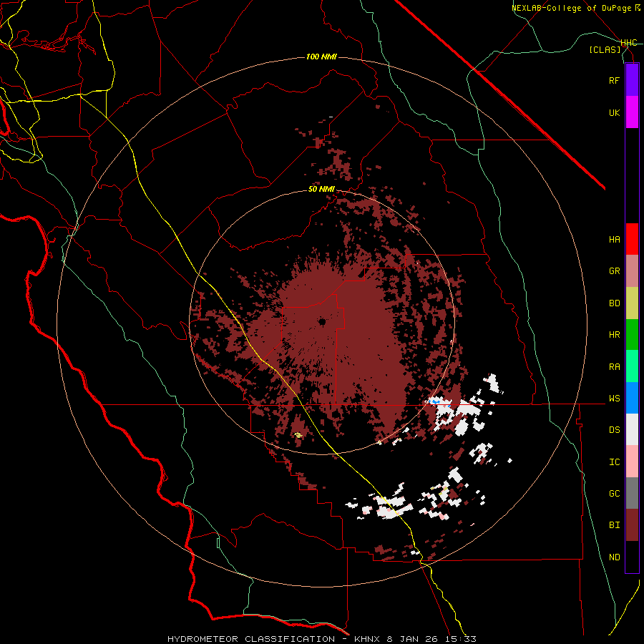The height and width of the screenshot is (644, 644).
Task: Click the ND legend label
Action: 614,557
